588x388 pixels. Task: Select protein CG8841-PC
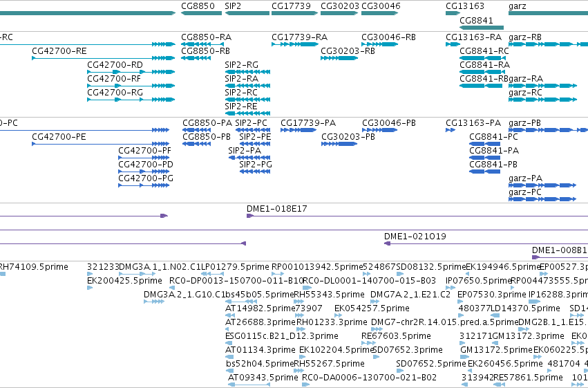point(484,144)
